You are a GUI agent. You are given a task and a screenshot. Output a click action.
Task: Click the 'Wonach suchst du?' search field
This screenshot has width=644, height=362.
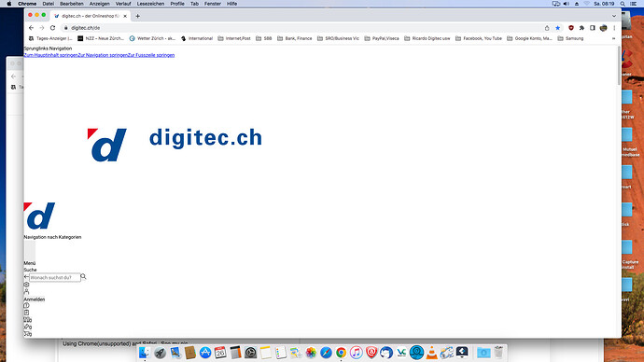coord(55,278)
